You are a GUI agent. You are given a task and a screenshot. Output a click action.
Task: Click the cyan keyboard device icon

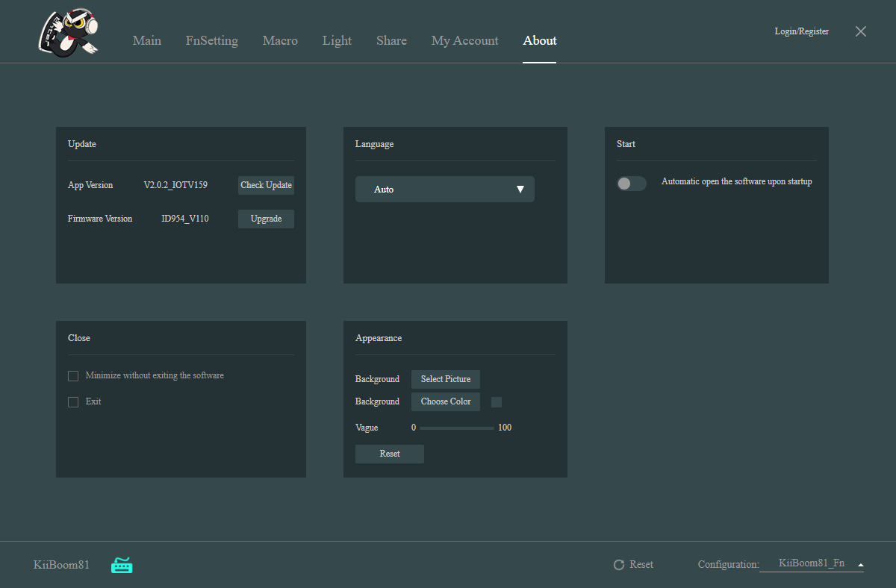pos(122,566)
